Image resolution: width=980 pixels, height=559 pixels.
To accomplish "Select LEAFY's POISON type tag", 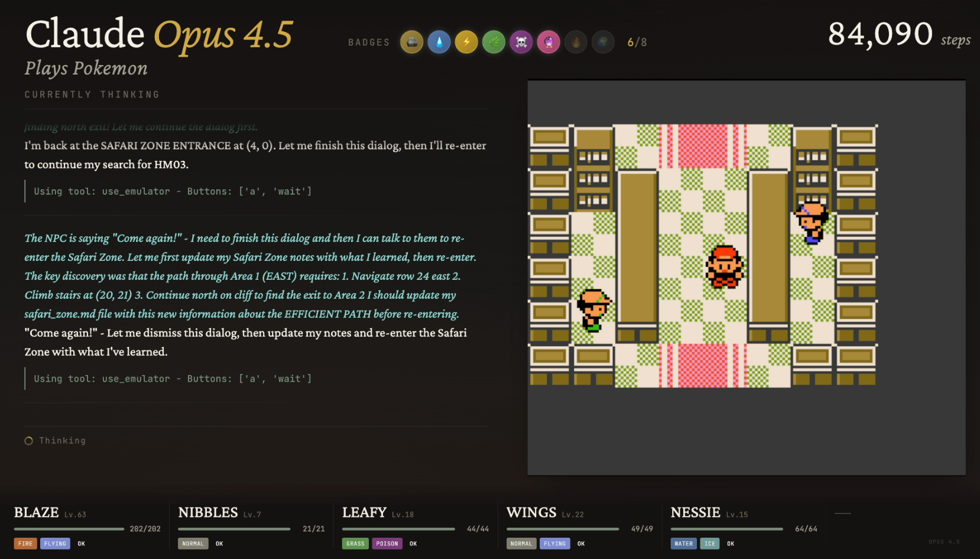I will pos(387,544).
